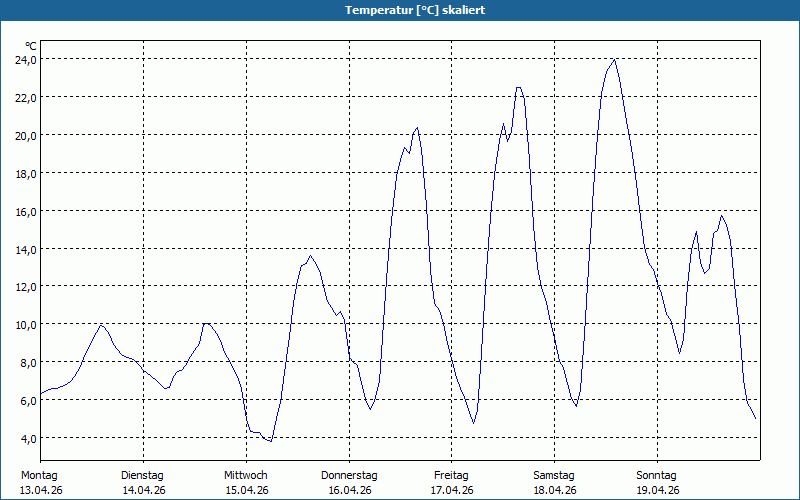Select the '6,0' y-axis label
Viewport: 800px width, 500px height.
(29, 401)
